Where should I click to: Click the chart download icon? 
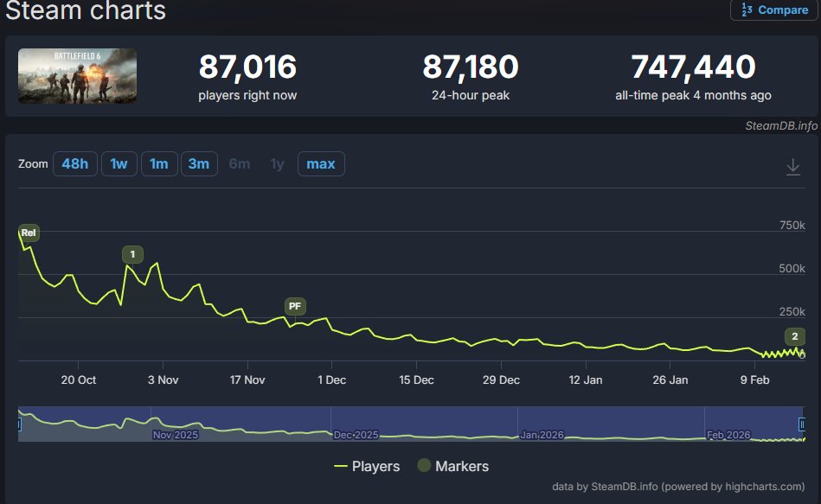tap(792, 167)
